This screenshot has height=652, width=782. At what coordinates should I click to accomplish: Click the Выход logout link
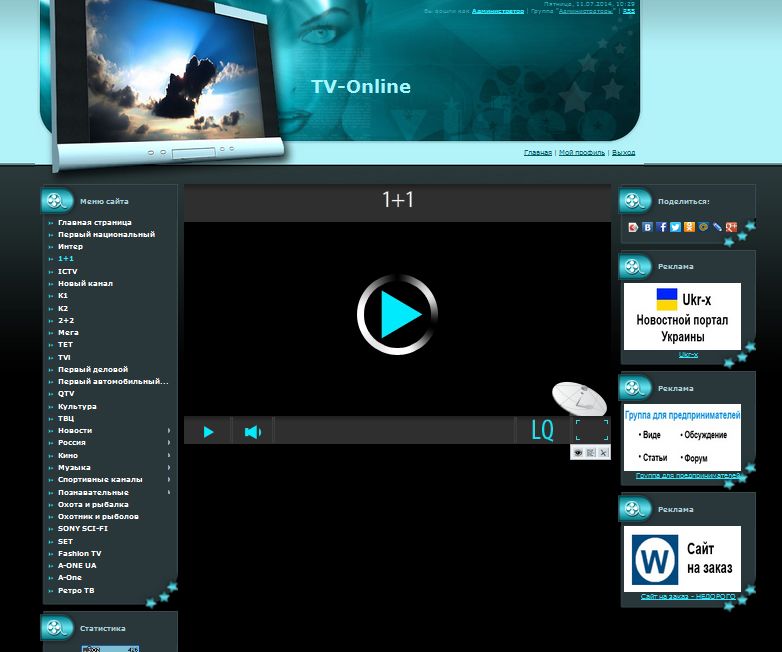pos(623,153)
